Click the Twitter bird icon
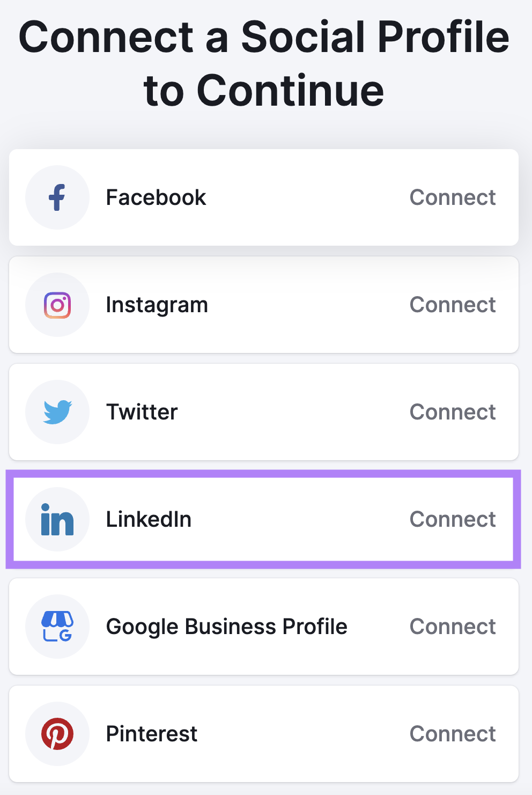This screenshot has width=532, height=795. [57, 411]
